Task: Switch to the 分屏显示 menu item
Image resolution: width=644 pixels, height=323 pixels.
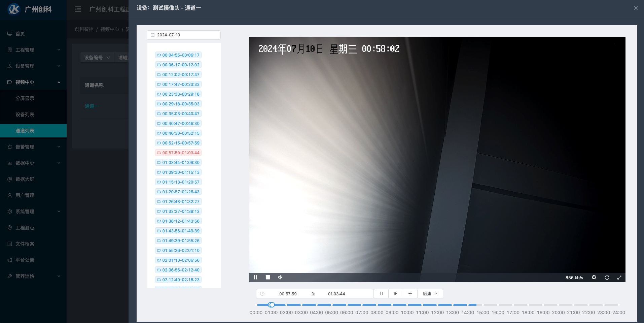Action: (25, 98)
